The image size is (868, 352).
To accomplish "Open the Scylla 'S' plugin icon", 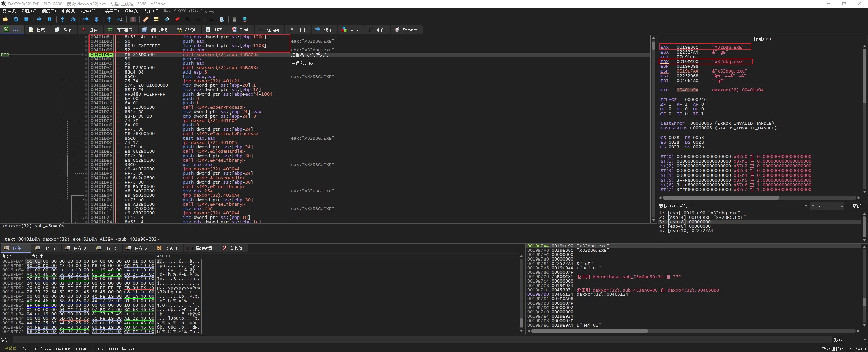I will click(133, 19).
